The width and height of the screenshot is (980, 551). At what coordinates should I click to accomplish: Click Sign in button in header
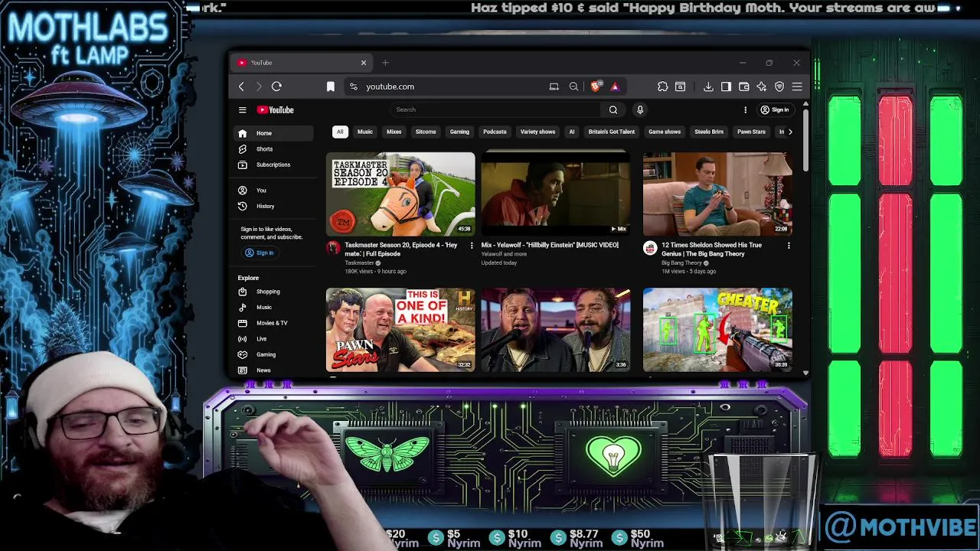(774, 109)
